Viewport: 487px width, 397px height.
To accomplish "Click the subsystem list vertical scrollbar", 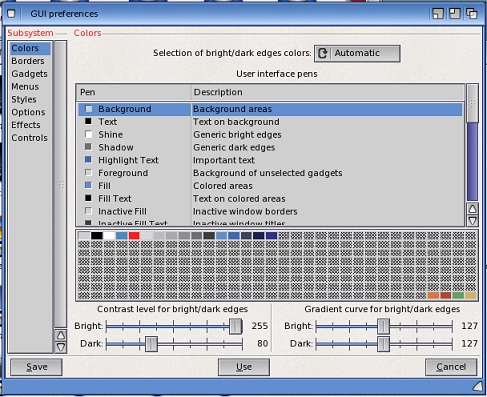I will (61, 184).
